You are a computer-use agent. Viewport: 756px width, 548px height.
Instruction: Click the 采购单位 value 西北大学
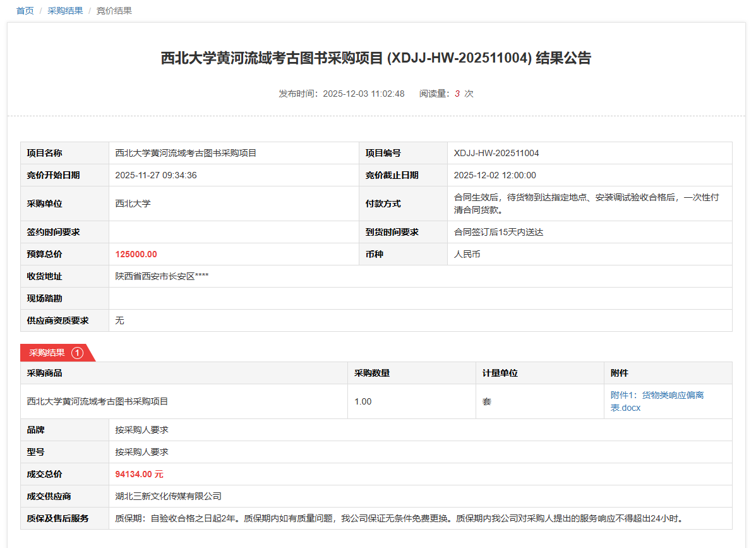coord(133,204)
